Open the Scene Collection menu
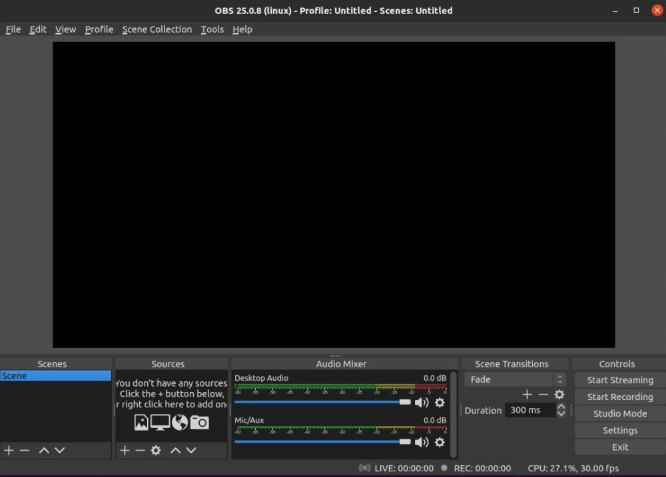666x477 pixels. tap(156, 30)
